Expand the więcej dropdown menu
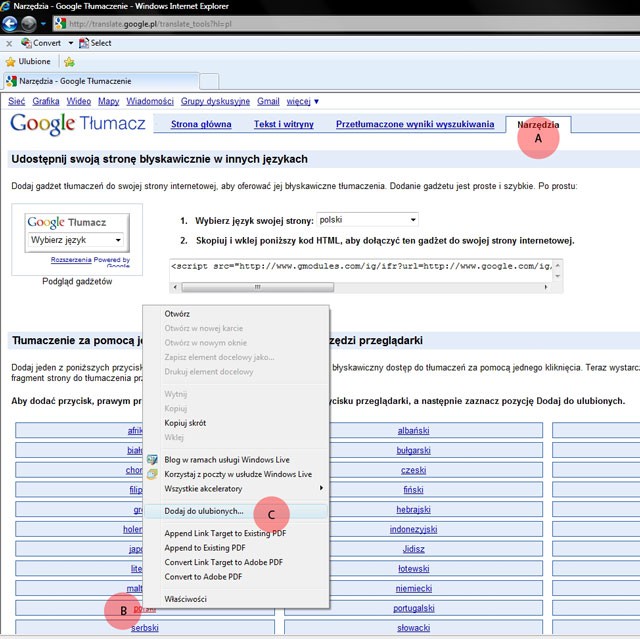 point(302,101)
